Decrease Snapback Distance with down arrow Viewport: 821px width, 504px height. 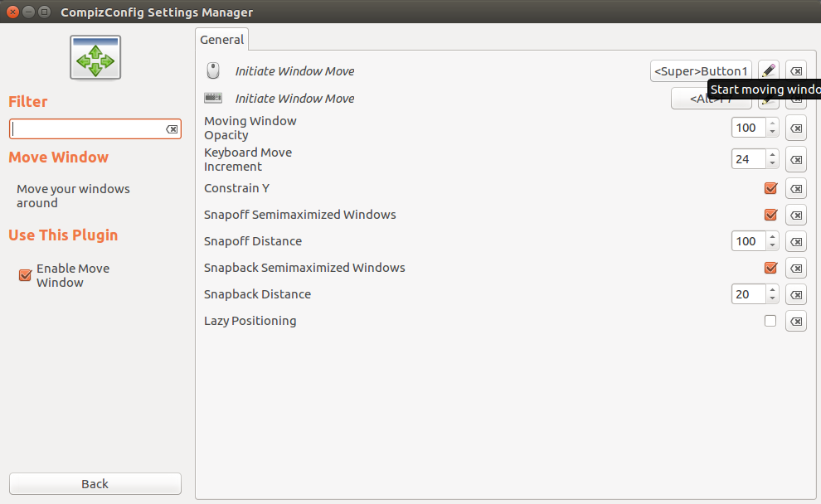pyautogui.click(x=772, y=298)
